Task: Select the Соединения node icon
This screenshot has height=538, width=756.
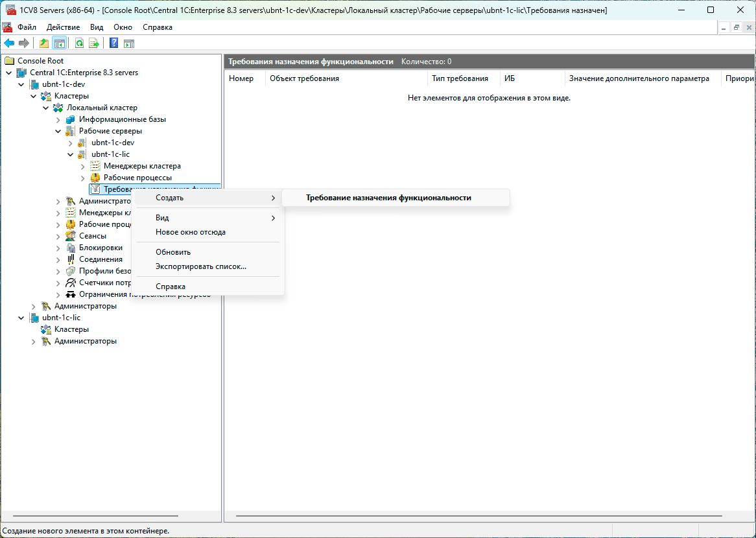Action: (x=71, y=259)
